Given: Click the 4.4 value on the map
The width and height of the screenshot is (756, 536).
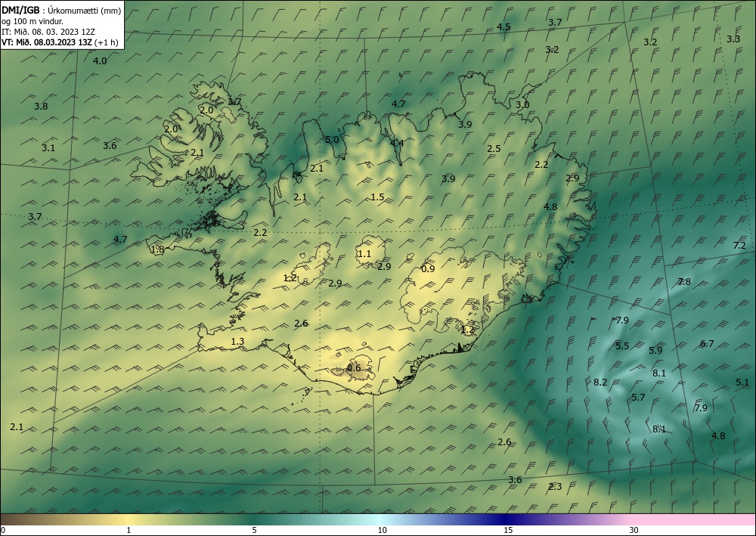Looking at the screenshot, I should click(x=398, y=143).
